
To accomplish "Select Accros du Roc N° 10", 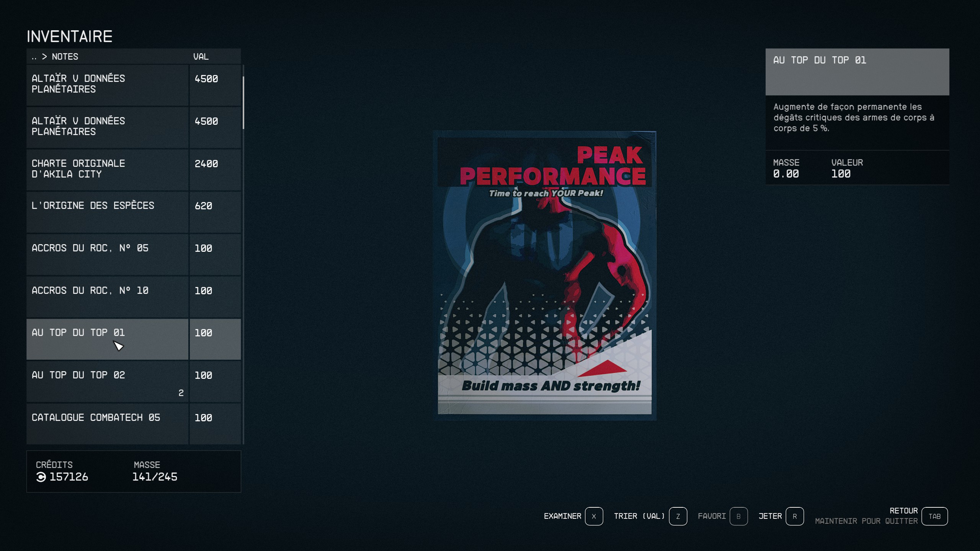I will click(x=107, y=297).
